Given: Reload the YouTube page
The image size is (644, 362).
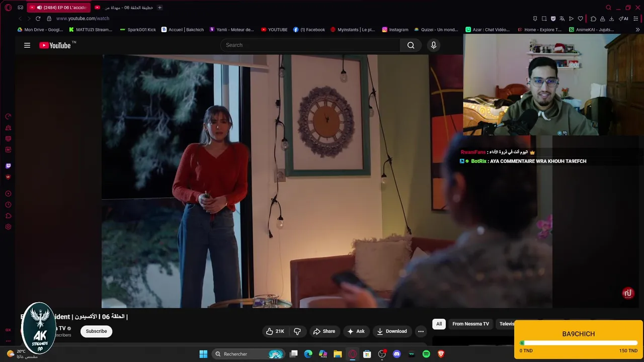Looking at the screenshot, I should (x=38, y=19).
